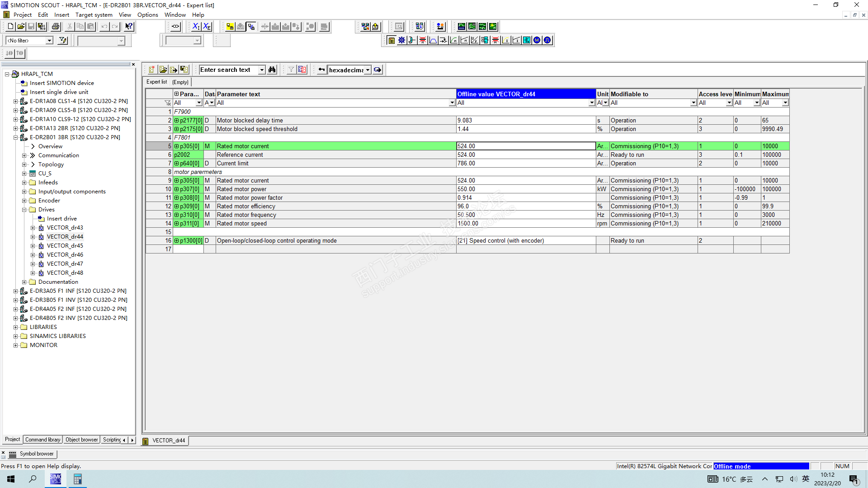The image size is (868, 488).
Task: Open the hexadecimal display format dropdown
Action: 368,70
